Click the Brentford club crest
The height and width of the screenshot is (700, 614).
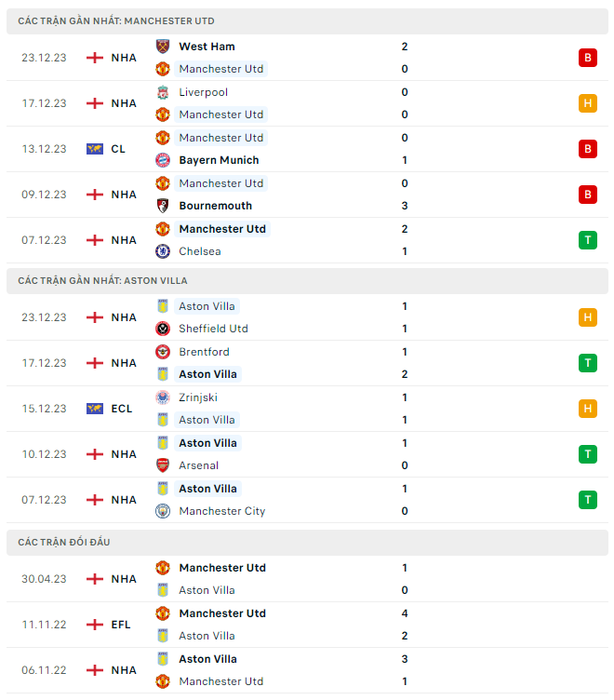[x=163, y=352]
